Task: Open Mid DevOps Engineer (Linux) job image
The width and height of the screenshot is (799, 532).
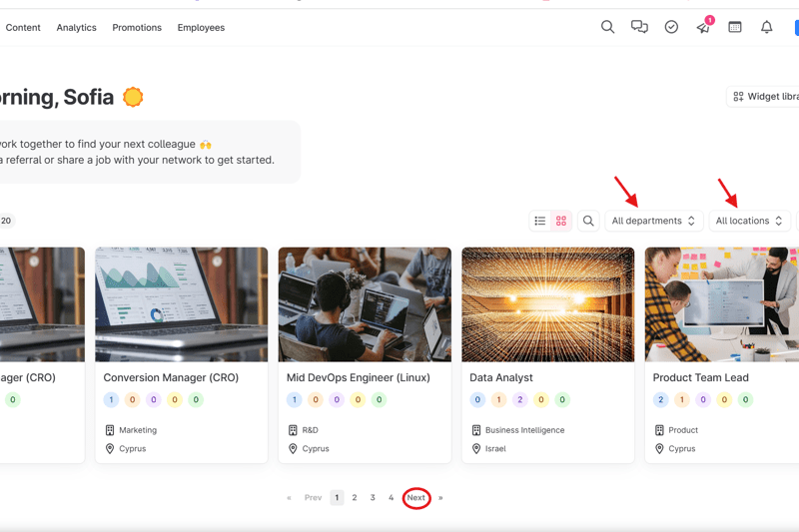Action: (365, 304)
